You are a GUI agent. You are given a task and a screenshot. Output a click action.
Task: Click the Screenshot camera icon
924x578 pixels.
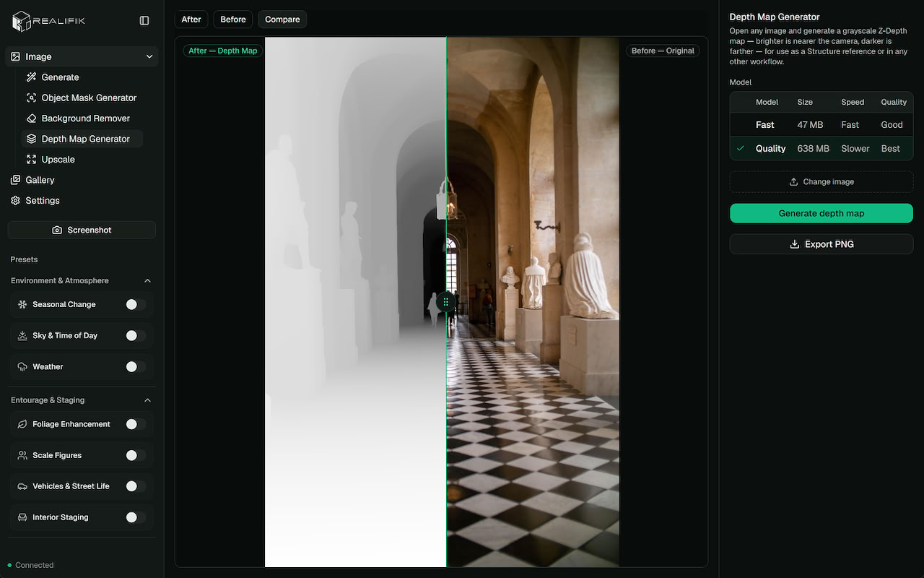(x=57, y=230)
